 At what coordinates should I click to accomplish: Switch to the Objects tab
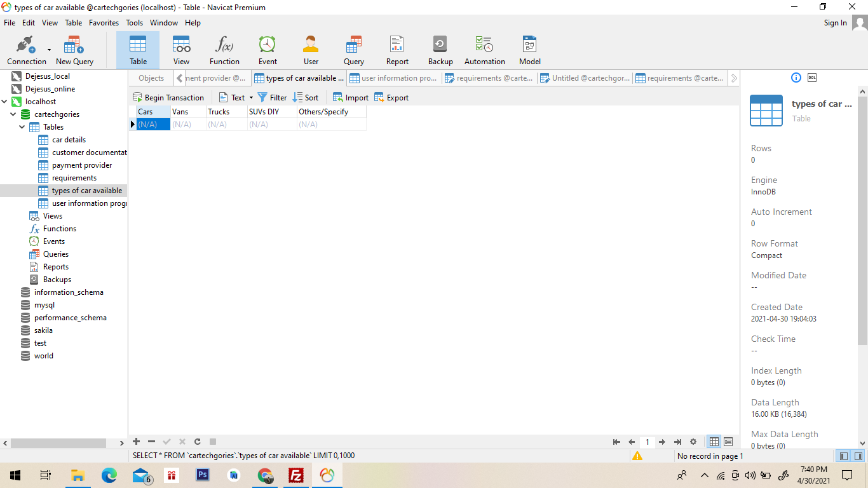coord(151,78)
